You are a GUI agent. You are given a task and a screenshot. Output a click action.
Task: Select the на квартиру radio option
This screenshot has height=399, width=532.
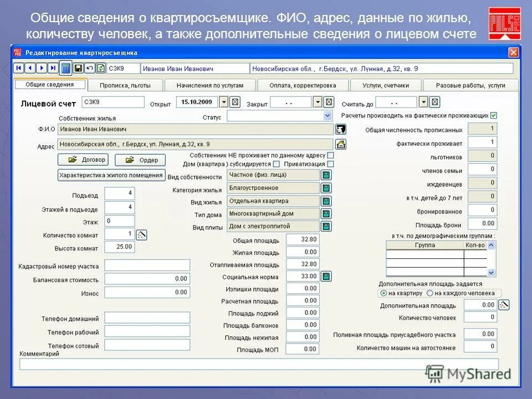[383, 293]
